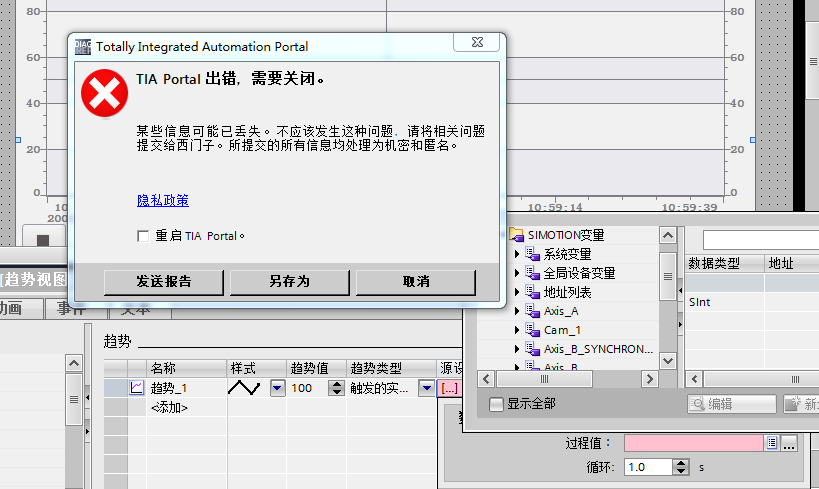Select the 趋势_1 name cell
The image size is (819, 489).
[x=186, y=388]
